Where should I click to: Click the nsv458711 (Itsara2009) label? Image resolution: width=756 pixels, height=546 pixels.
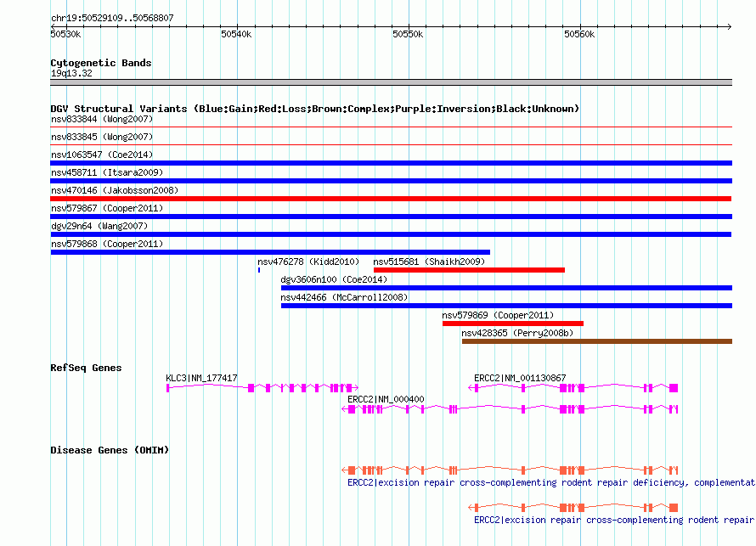(x=107, y=172)
